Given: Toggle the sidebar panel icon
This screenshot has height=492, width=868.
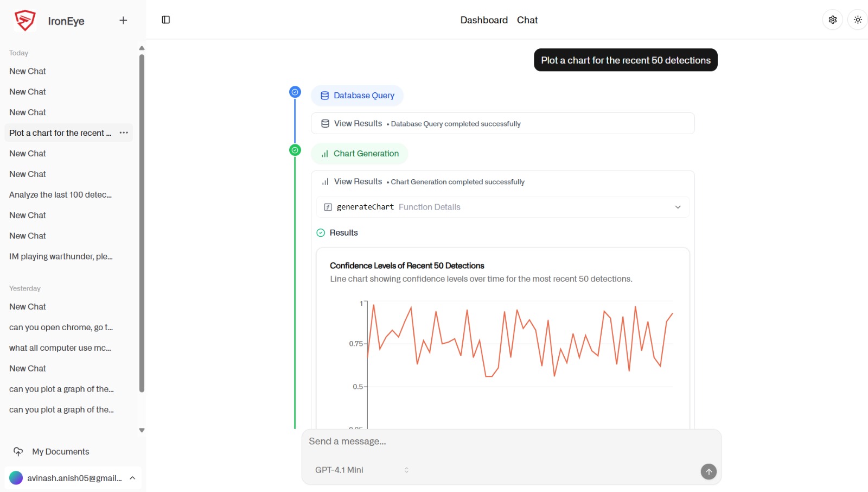Looking at the screenshot, I should click(166, 20).
